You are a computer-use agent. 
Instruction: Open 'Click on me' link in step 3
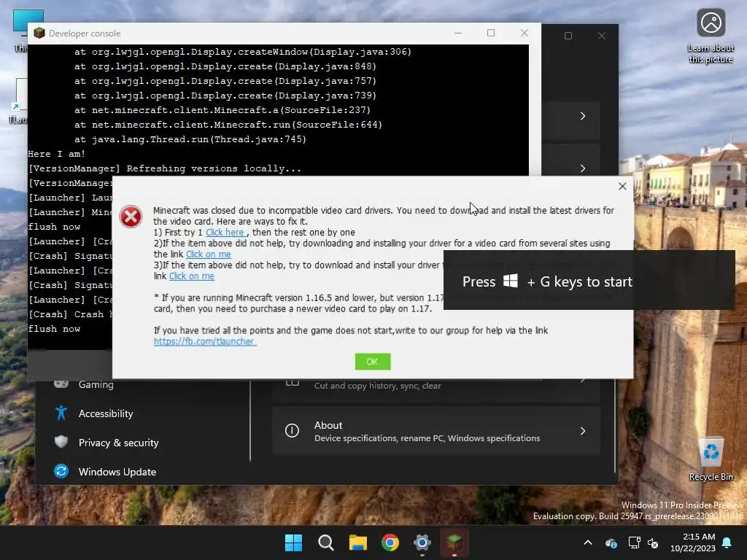[x=192, y=276]
